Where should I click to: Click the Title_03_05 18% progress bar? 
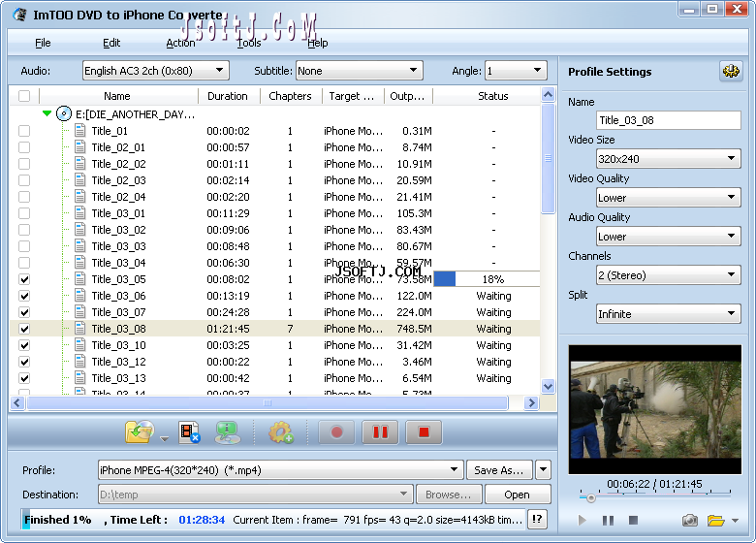coord(487,279)
